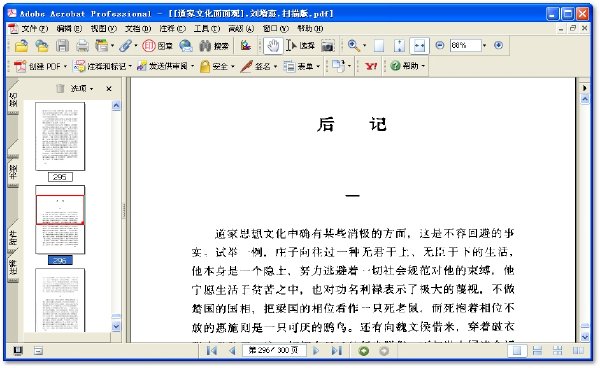The height and width of the screenshot is (368, 600).
Task: Open the 注释 menu
Action: click(x=172, y=29)
